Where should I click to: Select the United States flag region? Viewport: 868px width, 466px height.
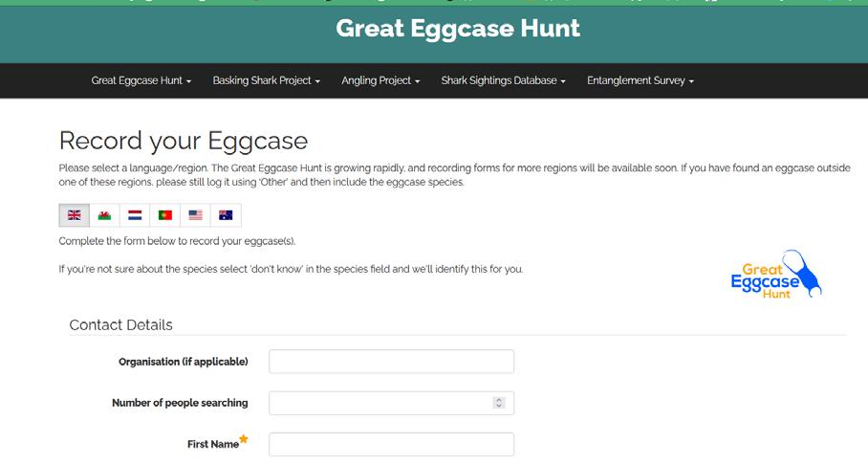click(196, 215)
